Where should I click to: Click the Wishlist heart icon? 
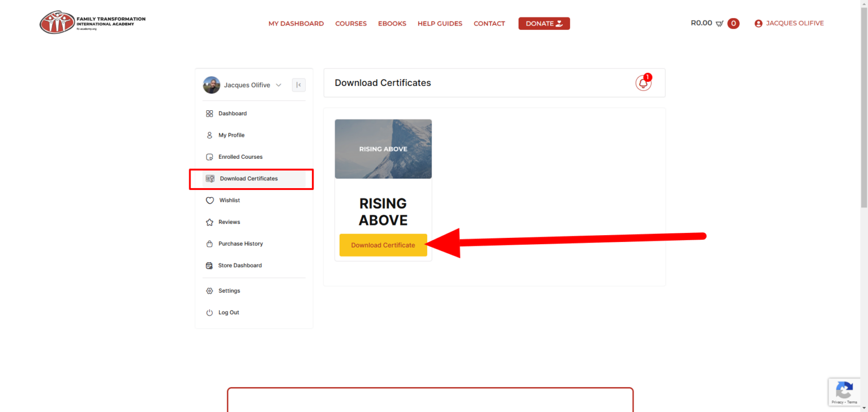point(210,201)
